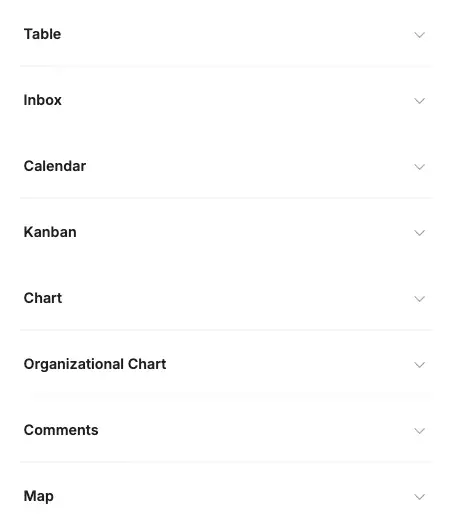Expand the Inbox section heading
The width and height of the screenshot is (451, 525).
pos(43,100)
